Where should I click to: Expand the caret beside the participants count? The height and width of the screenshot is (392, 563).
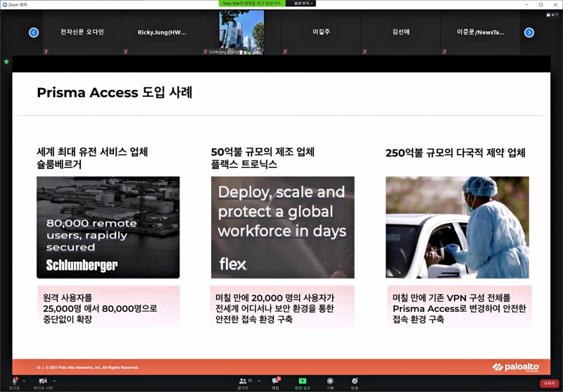coord(259,381)
